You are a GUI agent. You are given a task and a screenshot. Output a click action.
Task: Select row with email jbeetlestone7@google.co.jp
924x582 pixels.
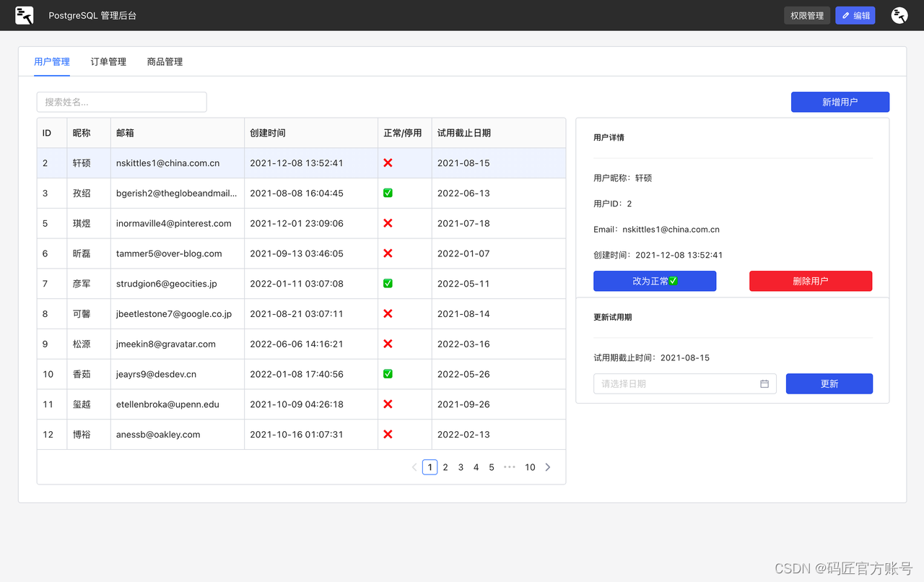pyautogui.click(x=302, y=314)
